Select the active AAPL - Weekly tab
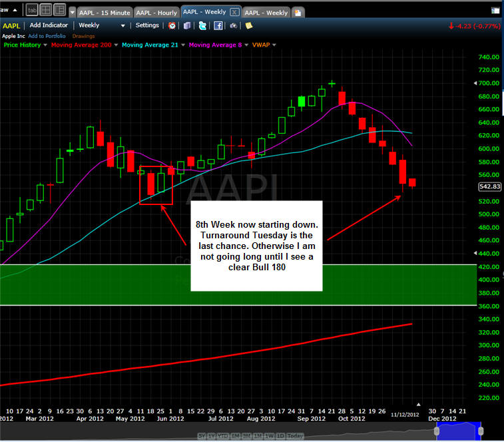504x442 pixels. [204, 12]
